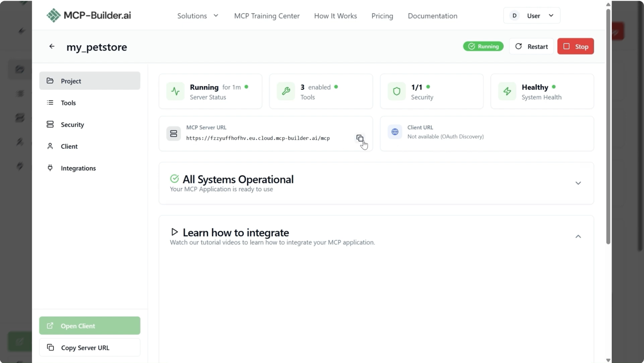Click the Client URL globe icon
The image size is (644, 363).
click(395, 132)
